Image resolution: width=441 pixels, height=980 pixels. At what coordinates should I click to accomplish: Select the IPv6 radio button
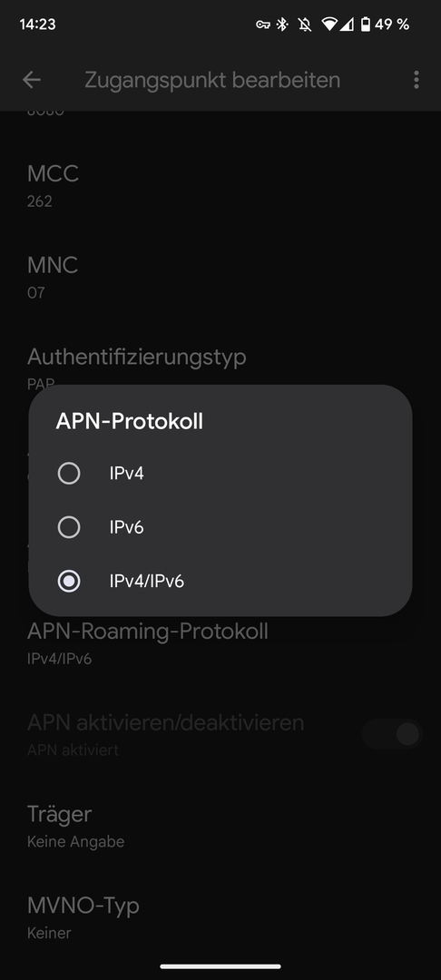click(69, 527)
